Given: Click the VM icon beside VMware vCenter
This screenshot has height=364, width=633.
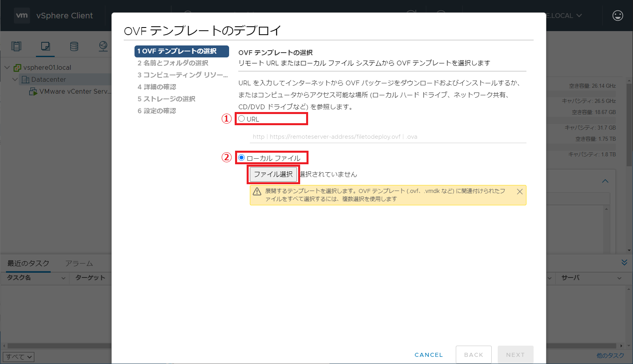Looking at the screenshot, I should (33, 91).
